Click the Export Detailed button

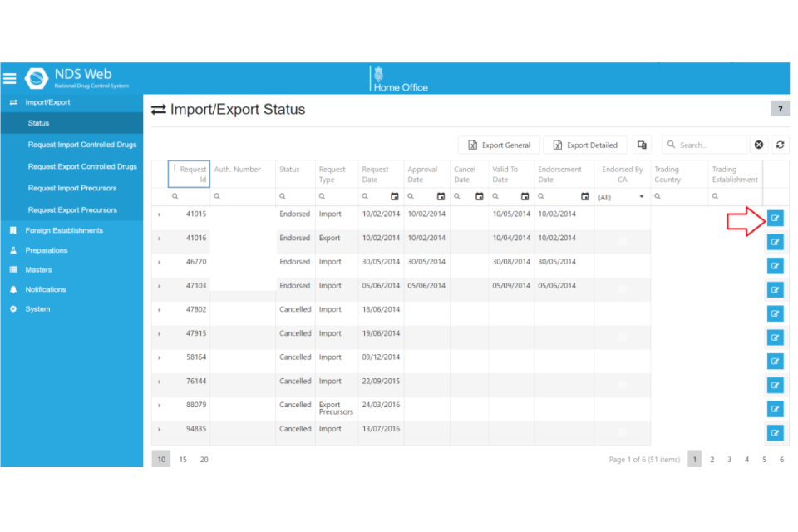pos(585,145)
